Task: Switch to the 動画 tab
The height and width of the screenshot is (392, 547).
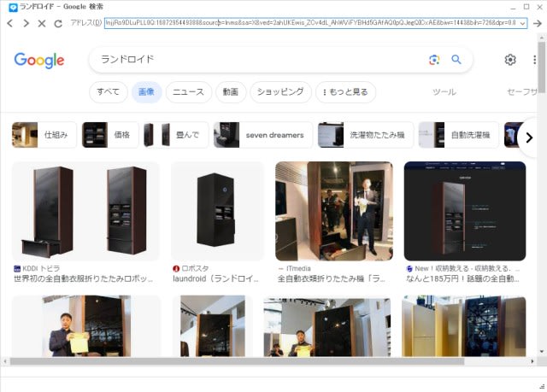Action: coord(231,92)
